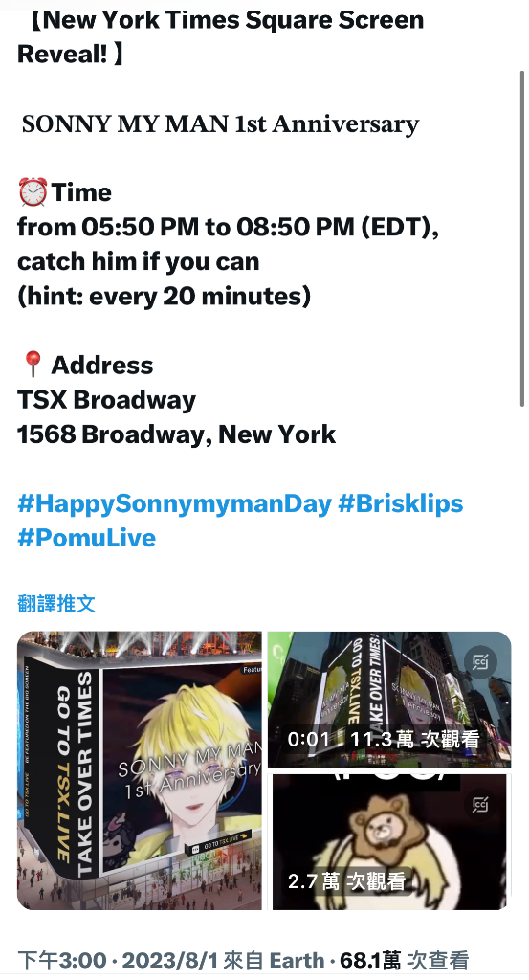
Task: Click the red pin emoji beside Address
Action: click(x=33, y=365)
